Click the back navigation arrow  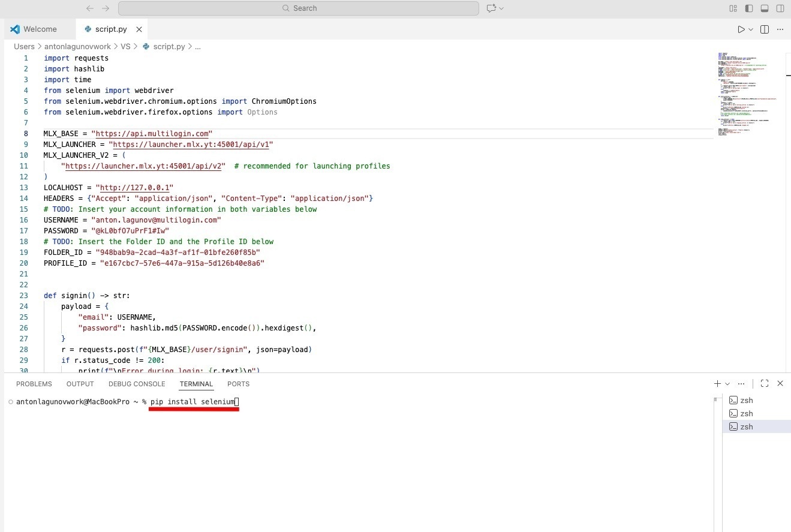pyautogui.click(x=89, y=8)
